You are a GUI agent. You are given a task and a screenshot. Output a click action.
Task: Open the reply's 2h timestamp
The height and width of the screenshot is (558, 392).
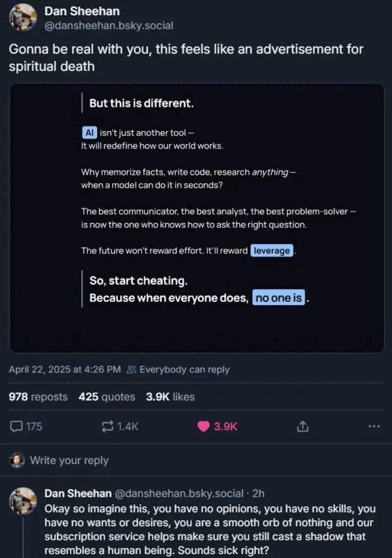click(x=258, y=493)
